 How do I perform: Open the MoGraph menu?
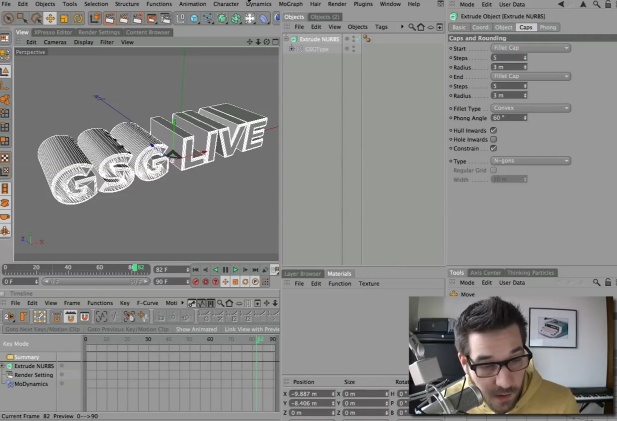point(290,4)
